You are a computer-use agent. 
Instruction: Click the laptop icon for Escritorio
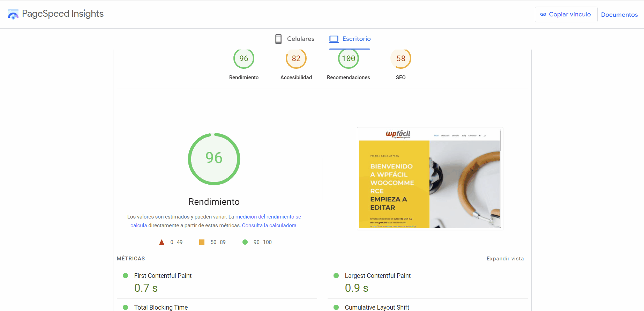pyautogui.click(x=334, y=39)
